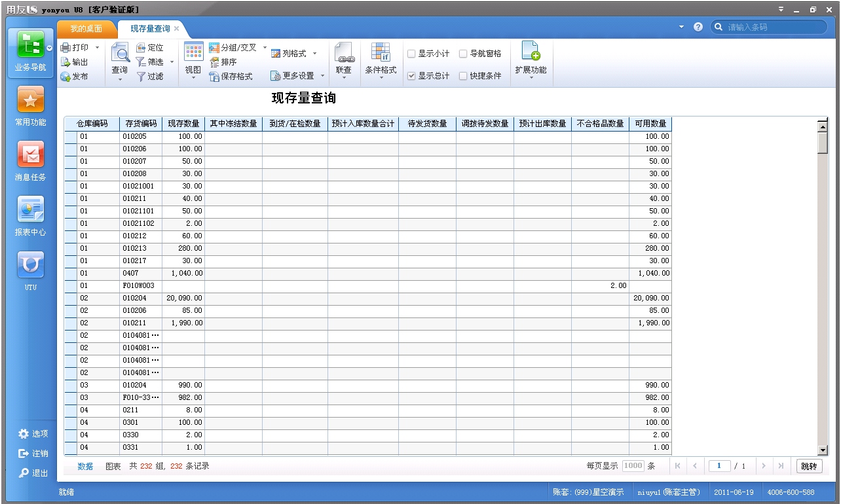Click the scrollbar down arrow

click(x=823, y=450)
